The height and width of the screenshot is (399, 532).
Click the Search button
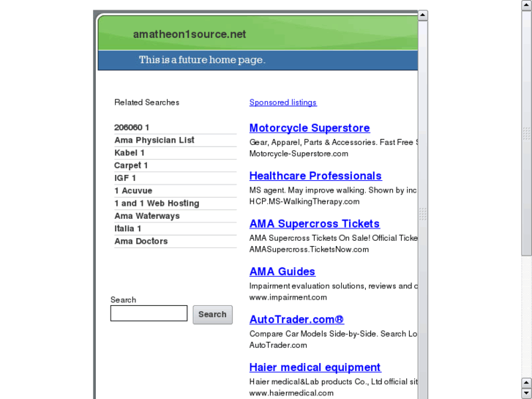[213, 315]
